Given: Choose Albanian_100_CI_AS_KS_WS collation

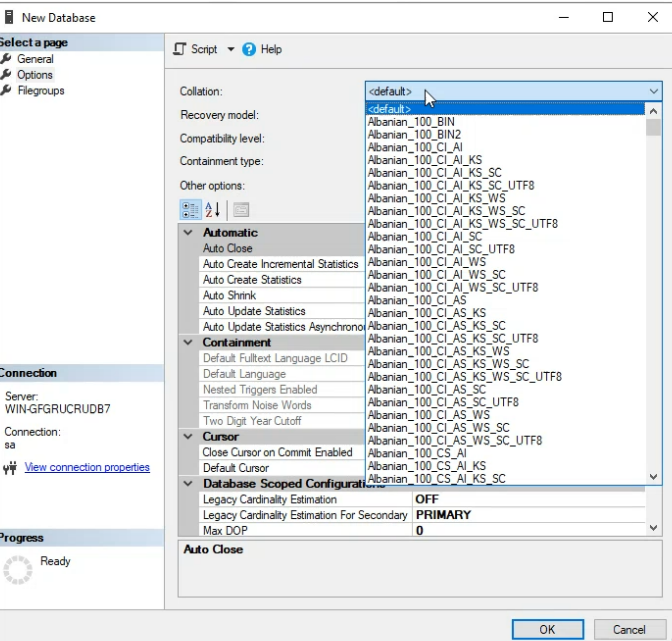Looking at the screenshot, I should tap(505, 351).
